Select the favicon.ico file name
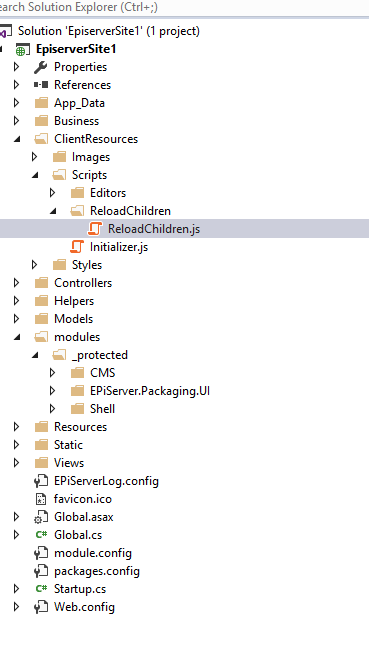 click(83, 499)
